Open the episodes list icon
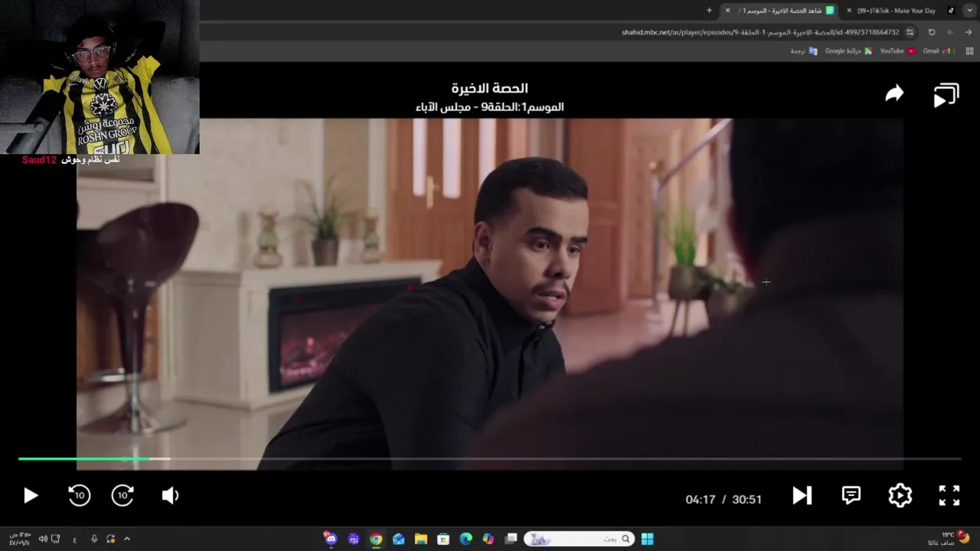Image resolution: width=980 pixels, height=551 pixels. click(x=946, y=95)
